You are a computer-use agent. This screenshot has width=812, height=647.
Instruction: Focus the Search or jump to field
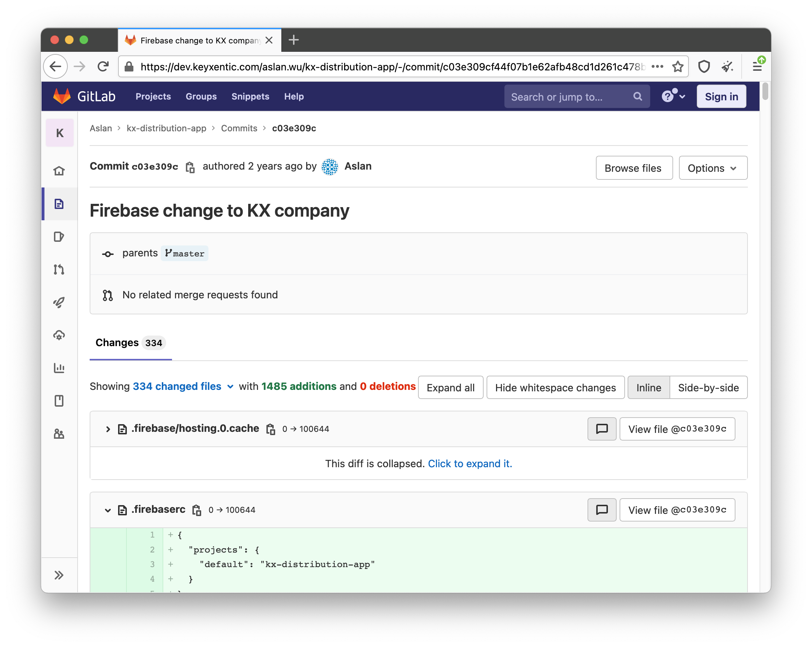(x=577, y=96)
